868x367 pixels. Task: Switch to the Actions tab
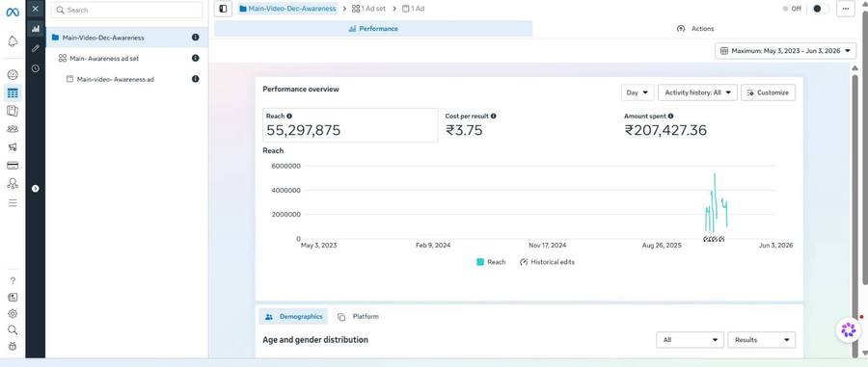coord(695,29)
